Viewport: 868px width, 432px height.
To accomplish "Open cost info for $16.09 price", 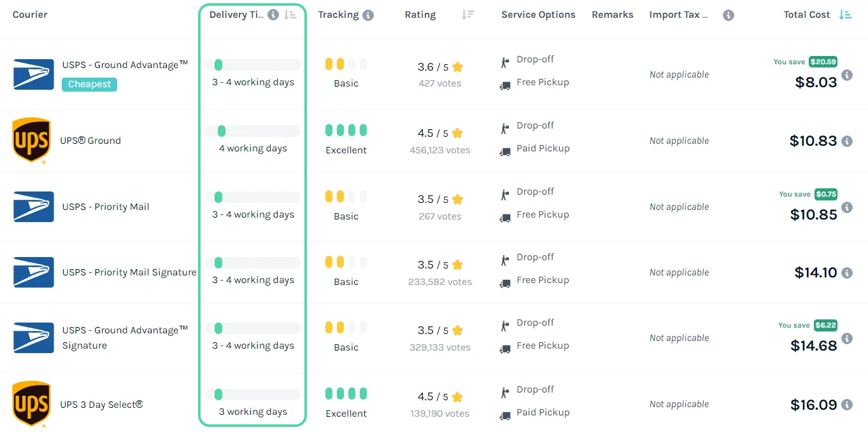I will (847, 405).
